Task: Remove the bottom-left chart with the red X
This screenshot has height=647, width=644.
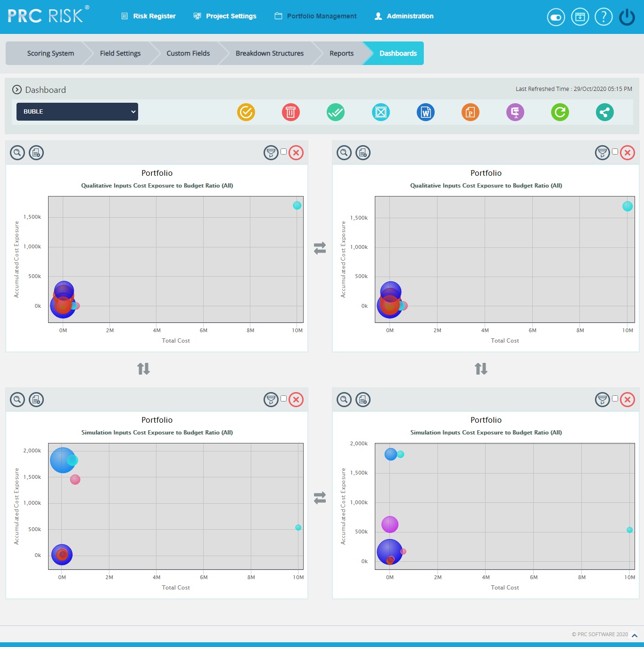Action: point(296,400)
